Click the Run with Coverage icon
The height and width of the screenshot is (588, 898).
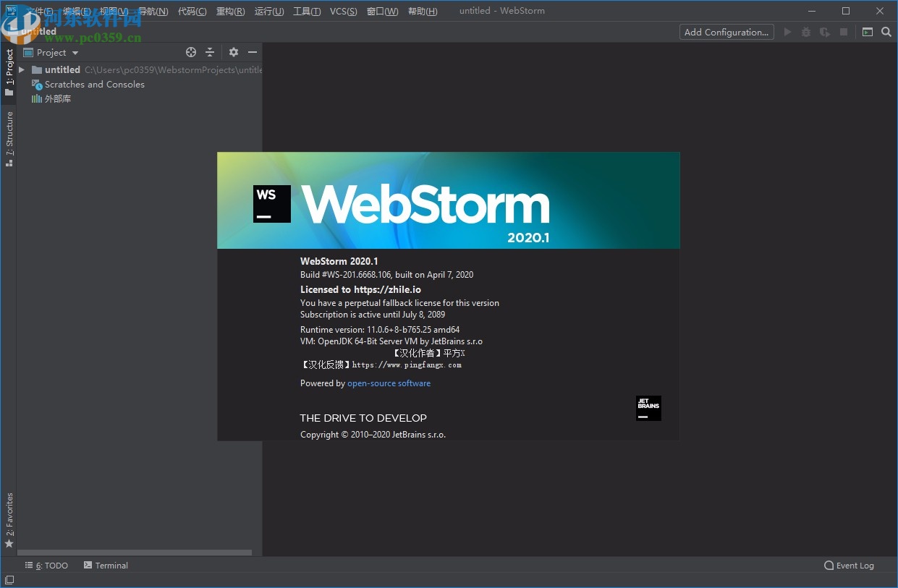click(825, 32)
